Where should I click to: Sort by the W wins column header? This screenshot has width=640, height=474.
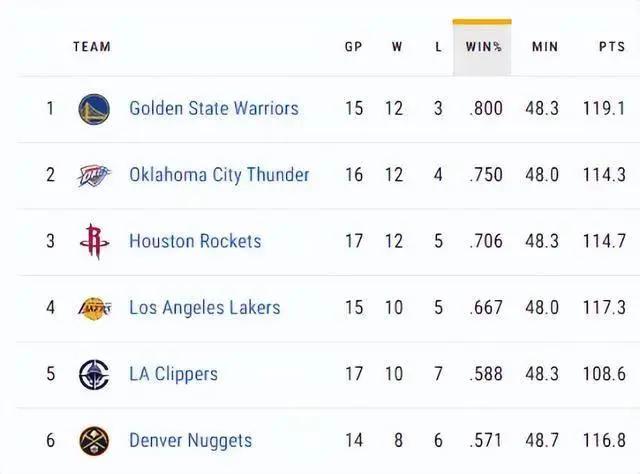tap(396, 47)
